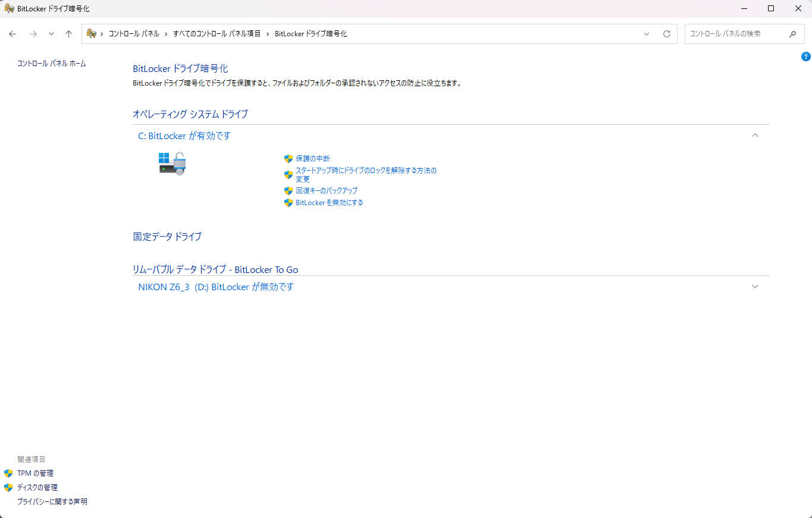
Task: Open the recent locations chevron beside Forward
Action: pos(51,34)
